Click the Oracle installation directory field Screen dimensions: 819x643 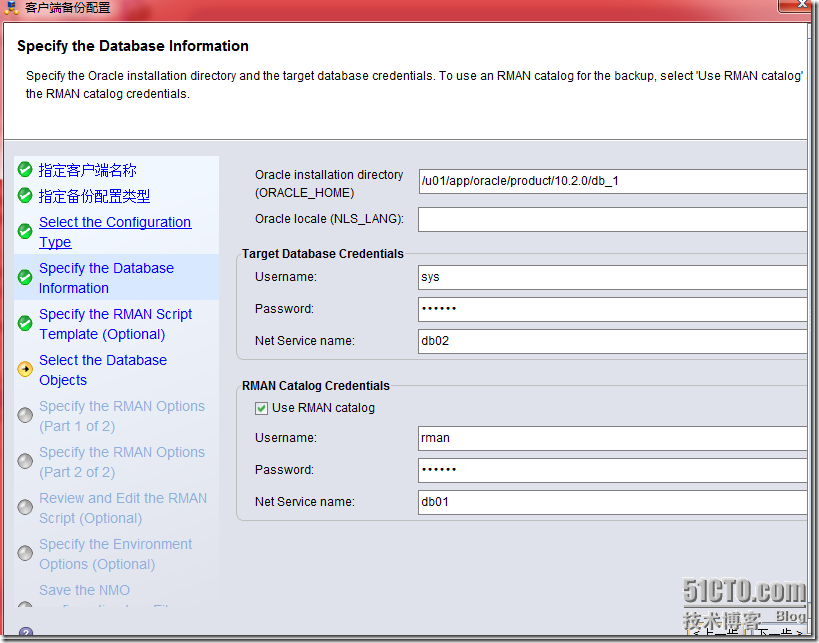tap(613, 181)
